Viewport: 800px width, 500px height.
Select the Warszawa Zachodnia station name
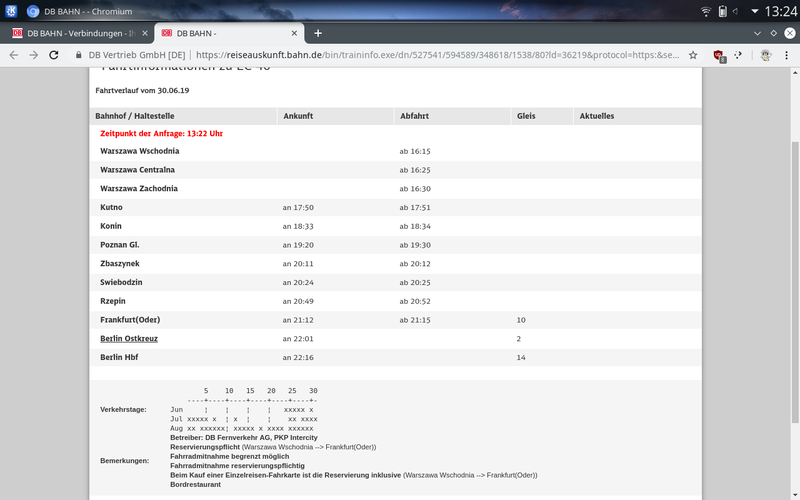pyautogui.click(x=139, y=189)
